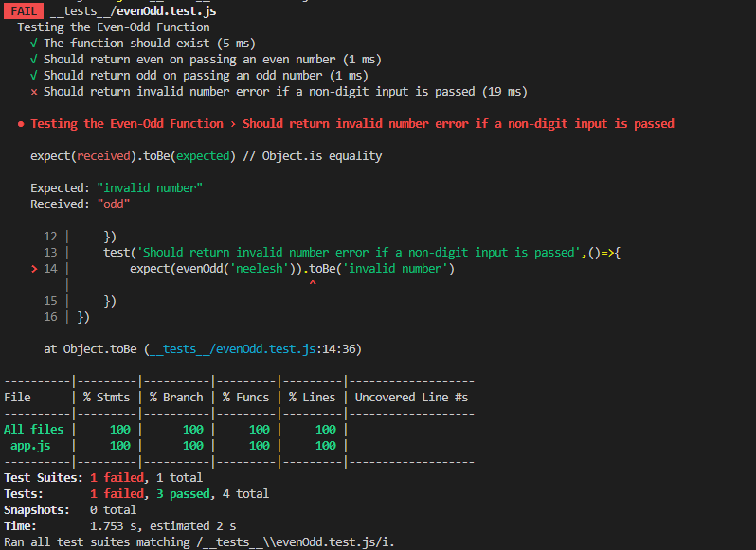Image resolution: width=756 pixels, height=550 pixels.
Task: Select the '% Stmts' column header
Action: (106, 398)
